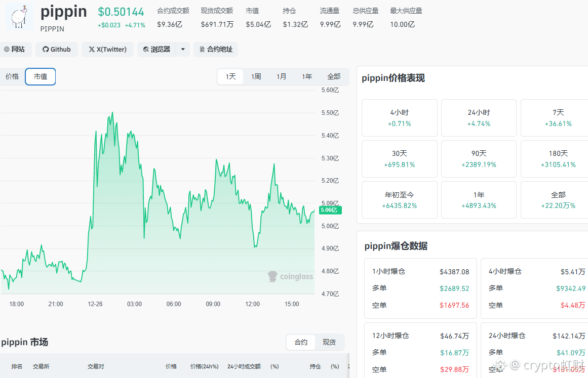
Task: Select the 市值 chart toggle
Action: pos(41,76)
